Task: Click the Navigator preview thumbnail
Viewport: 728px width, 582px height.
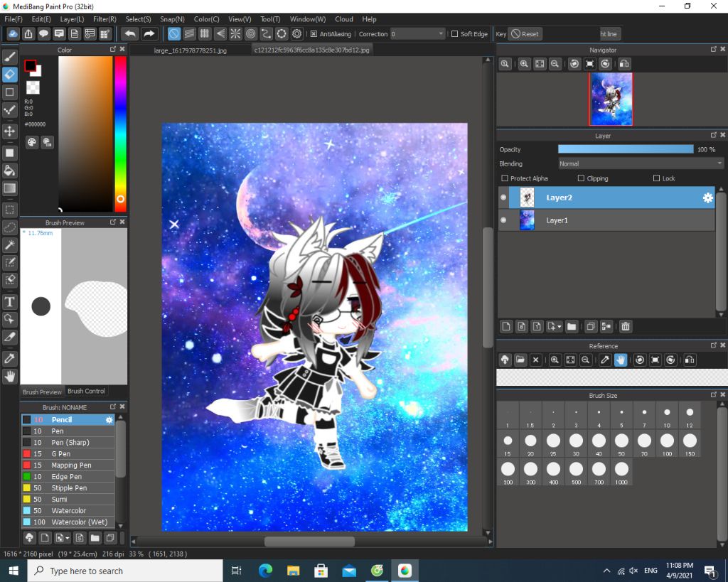Action: 611,99
